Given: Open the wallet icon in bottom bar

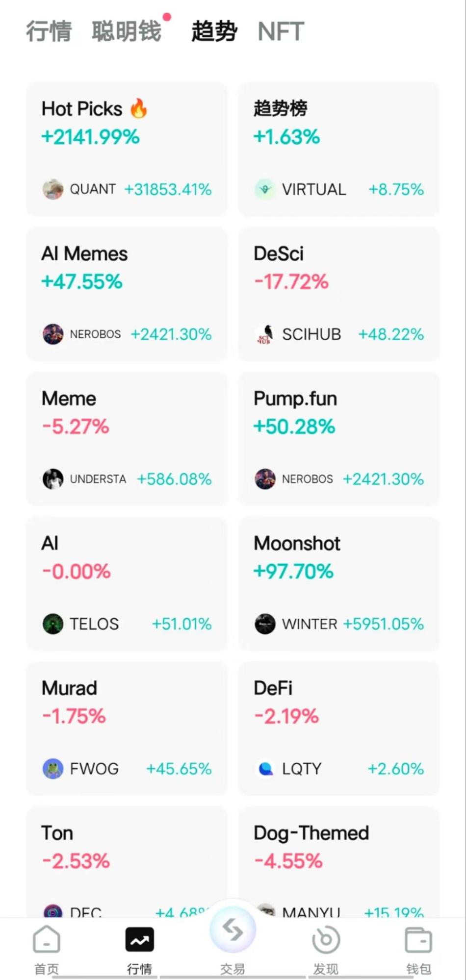Looking at the screenshot, I should pos(418,940).
